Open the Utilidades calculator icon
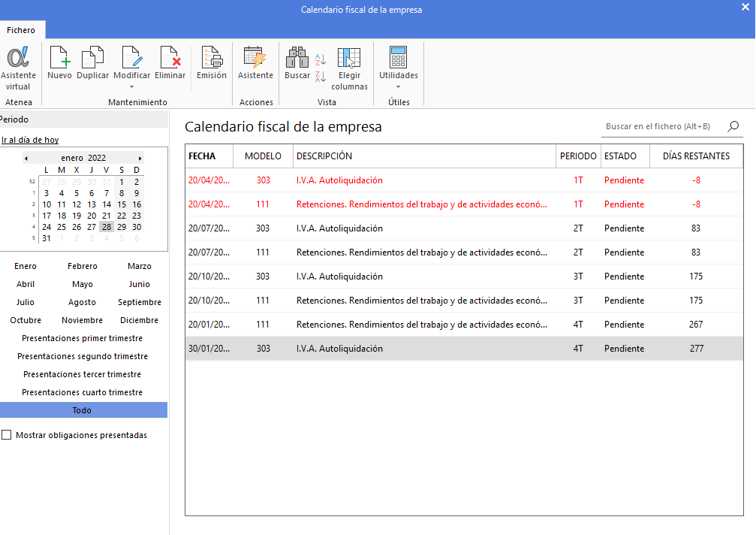756x535 pixels. point(398,57)
